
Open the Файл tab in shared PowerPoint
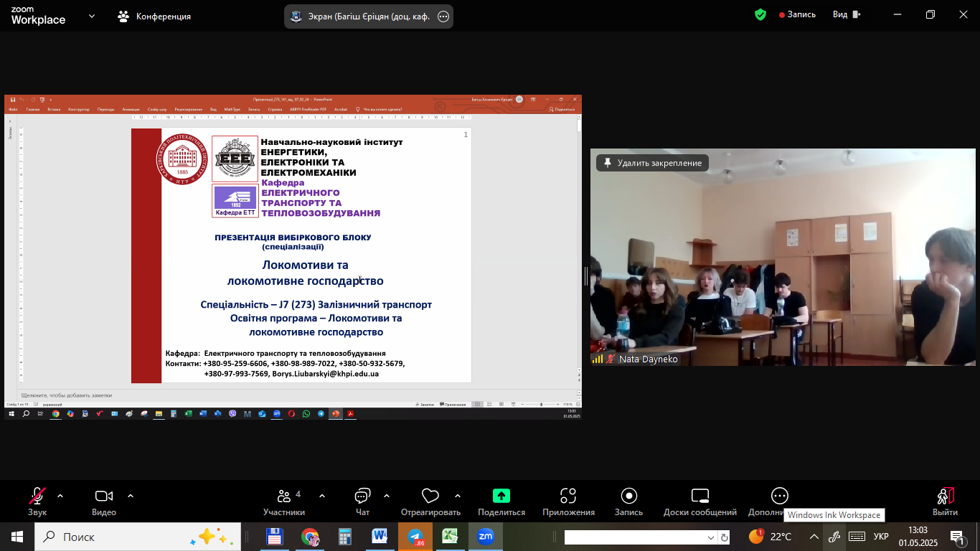(13, 110)
